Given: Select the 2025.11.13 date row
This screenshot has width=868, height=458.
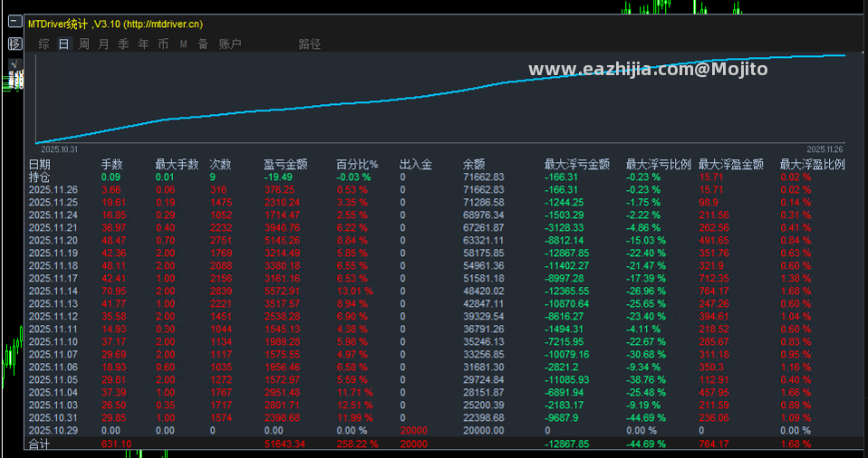Looking at the screenshot, I should [x=53, y=304].
